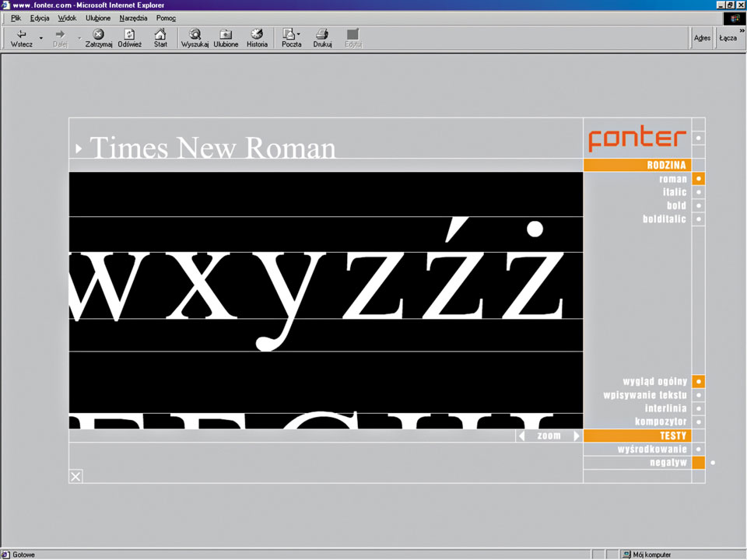747x560 pixels.
Task: Select the kompozytor radio dot
Action: (x=699, y=422)
